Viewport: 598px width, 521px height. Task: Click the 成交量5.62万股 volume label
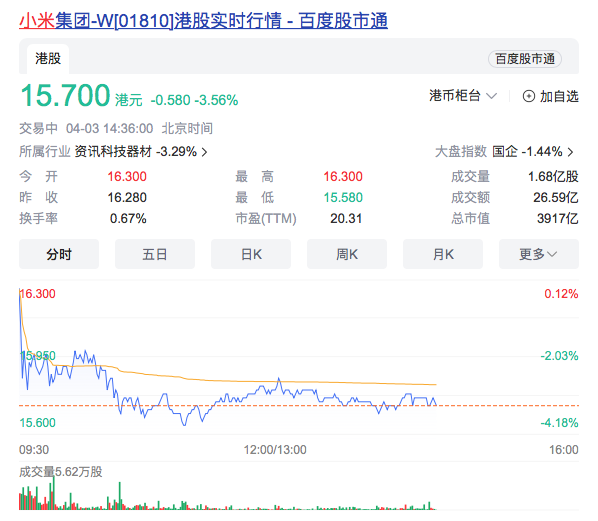click(x=61, y=472)
